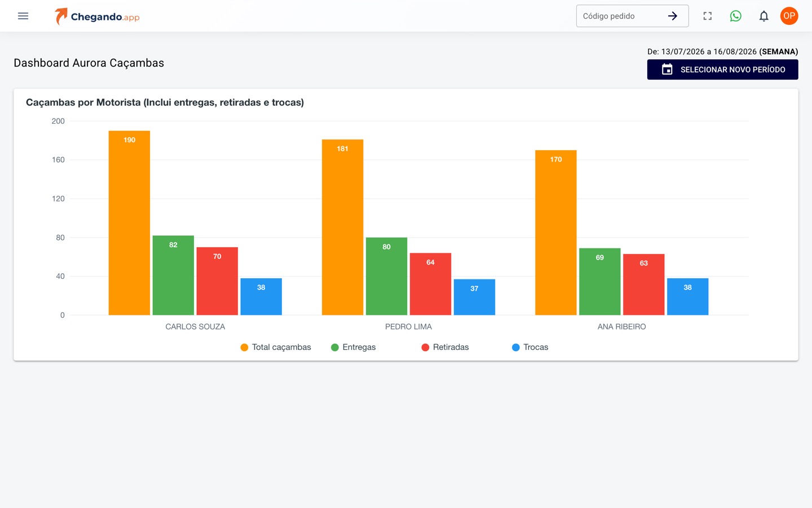
Task: Click the Caçambas por Motorista chart title
Action: (165, 102)
